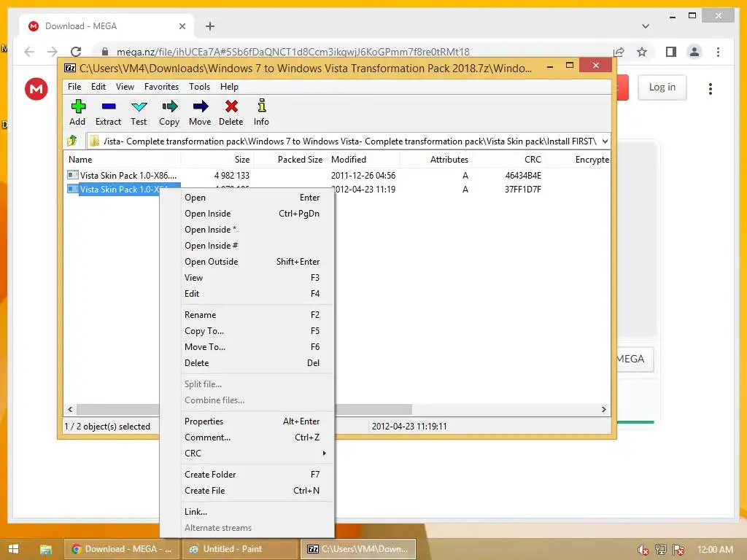Click the Test archive toolbar icon
The image size is (747, 560).
[x=139, y=112]
